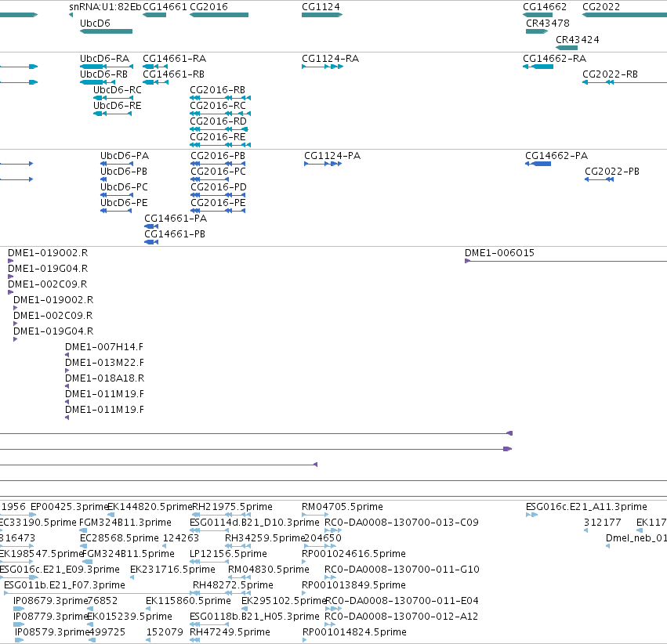Select the FGM324B11.3prime EST label
Image resolution: width=667 pixels, height=644 pixels.
click(125, 523)
